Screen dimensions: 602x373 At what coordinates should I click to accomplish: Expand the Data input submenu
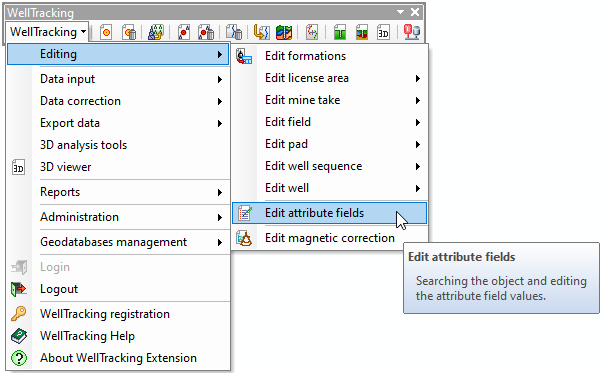[118, 79]
